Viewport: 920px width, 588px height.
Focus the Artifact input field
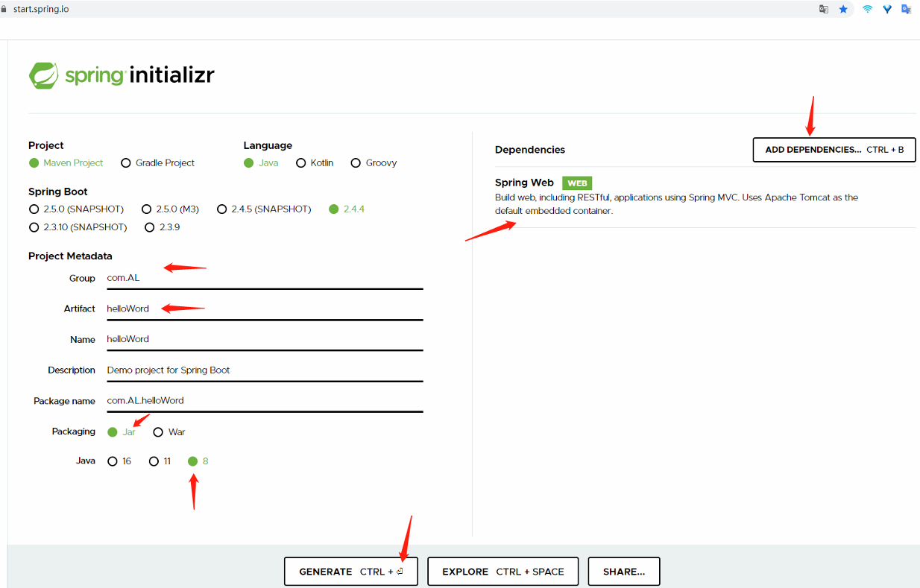265,309
